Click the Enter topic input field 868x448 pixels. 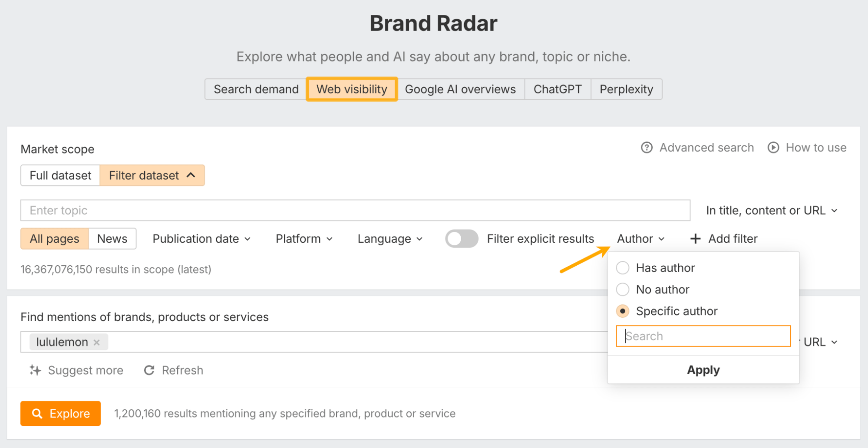(x=355, y=211)
